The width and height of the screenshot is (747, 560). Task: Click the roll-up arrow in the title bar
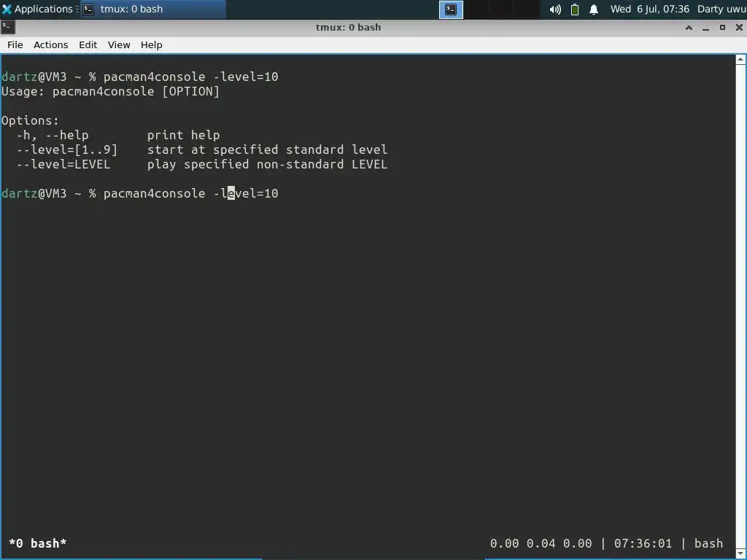689,28
